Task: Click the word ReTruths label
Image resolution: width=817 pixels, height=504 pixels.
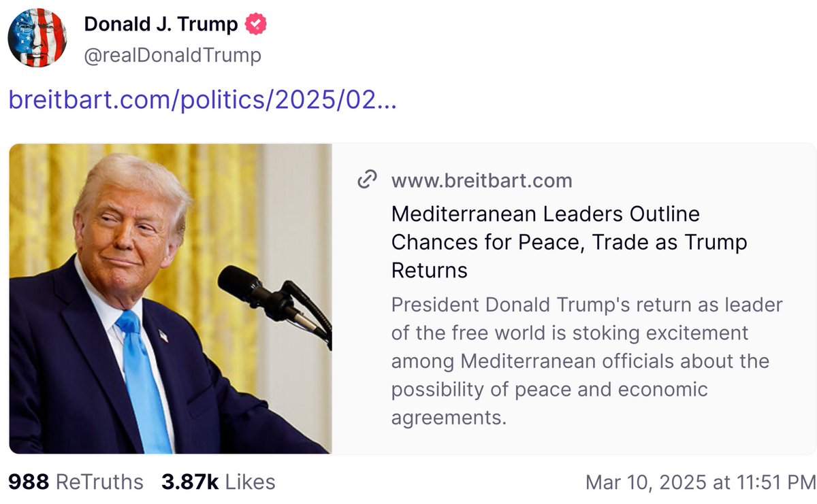Action: (99, 482)
